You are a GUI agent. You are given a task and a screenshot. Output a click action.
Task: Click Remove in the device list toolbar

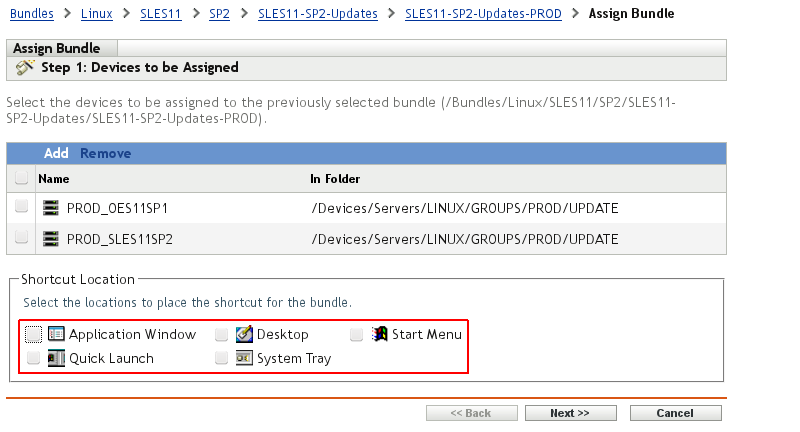pos(106,153)
